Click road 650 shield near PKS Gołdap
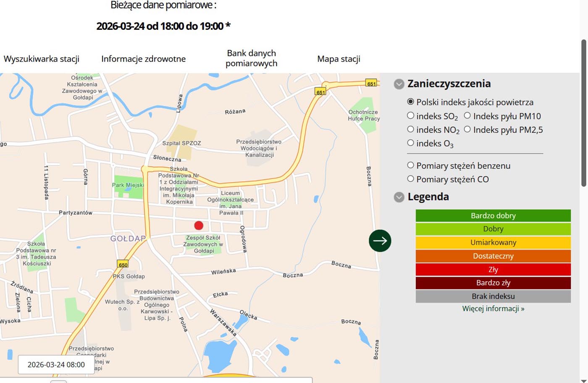Viewport: 588px width, 383px height. [123, 265]
